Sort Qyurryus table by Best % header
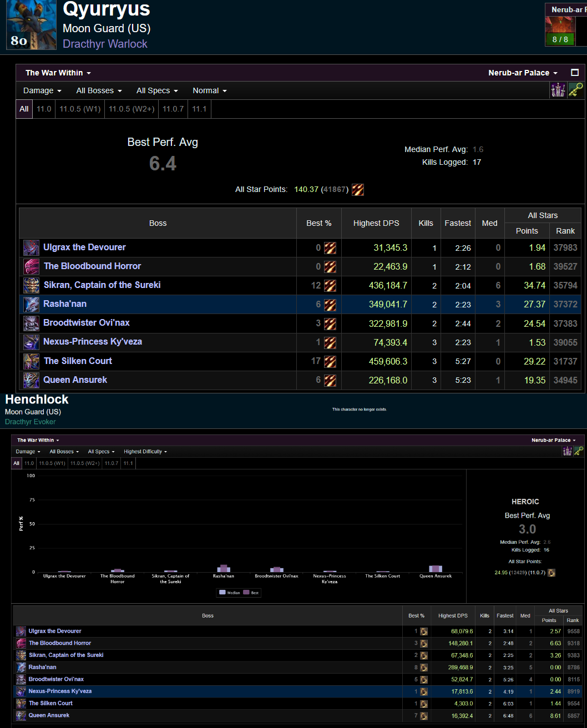 tap(319, 223)
